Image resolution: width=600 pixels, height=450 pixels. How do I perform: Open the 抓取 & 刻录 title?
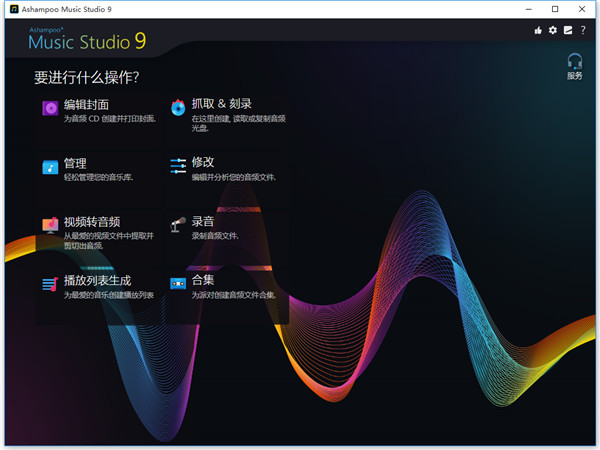click(222, 104)
